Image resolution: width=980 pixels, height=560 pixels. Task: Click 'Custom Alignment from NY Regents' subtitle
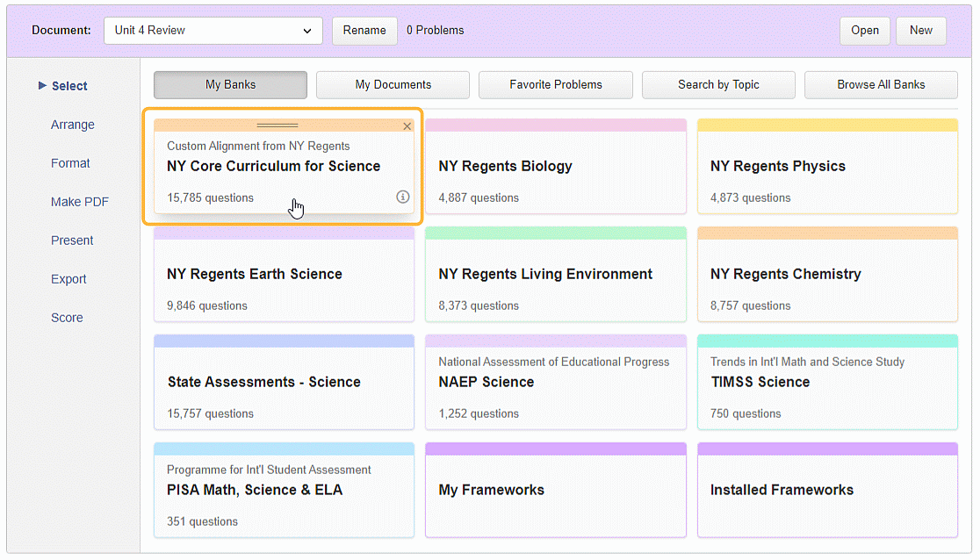tap(258, 147)
